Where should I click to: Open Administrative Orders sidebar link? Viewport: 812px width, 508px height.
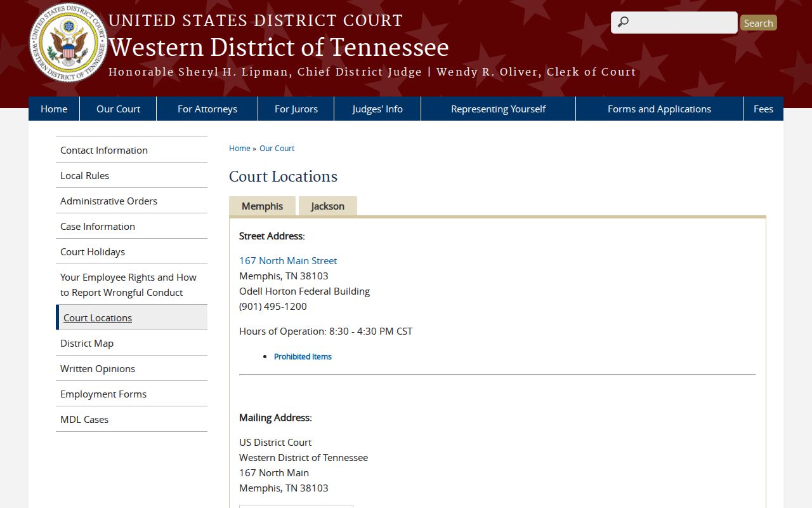(x=131, y=201)
